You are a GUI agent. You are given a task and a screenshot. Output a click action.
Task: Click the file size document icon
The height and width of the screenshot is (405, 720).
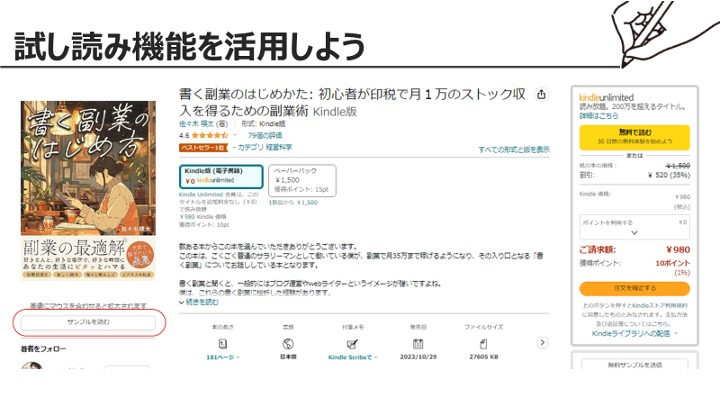tap(484, 343)
